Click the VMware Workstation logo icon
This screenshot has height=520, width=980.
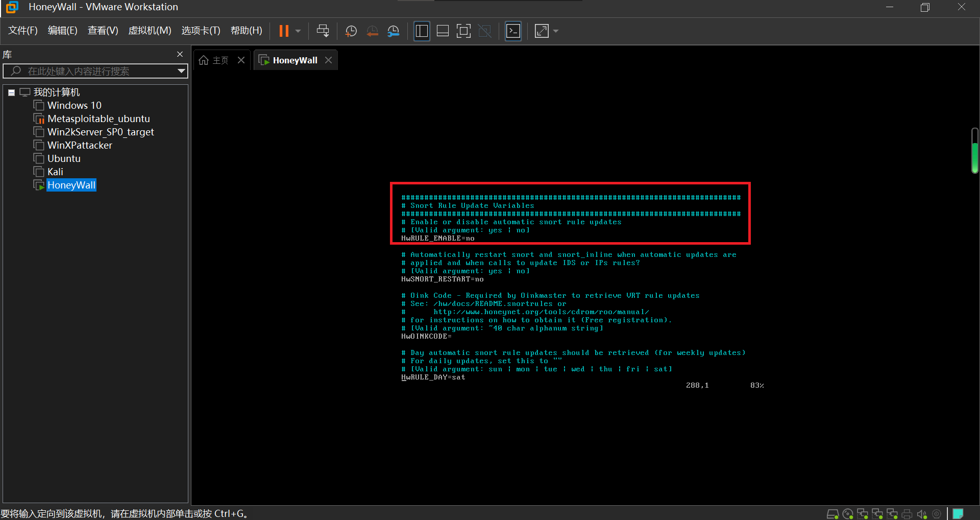[12, 7]
